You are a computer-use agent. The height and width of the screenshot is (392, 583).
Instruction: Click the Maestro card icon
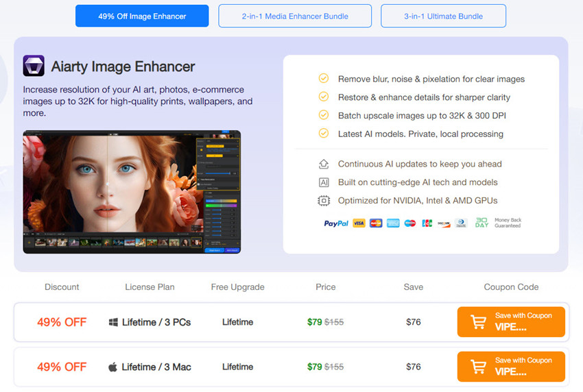410,223
